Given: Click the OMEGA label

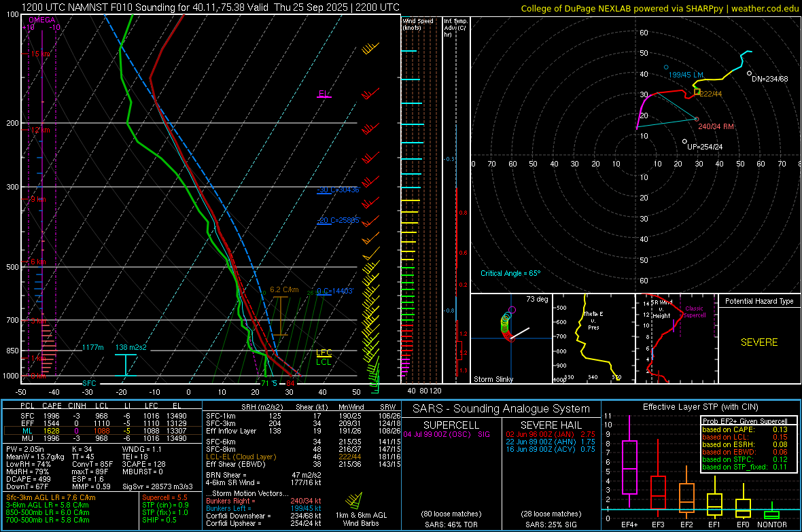Looking at the screenshot, I should point(42,20).
